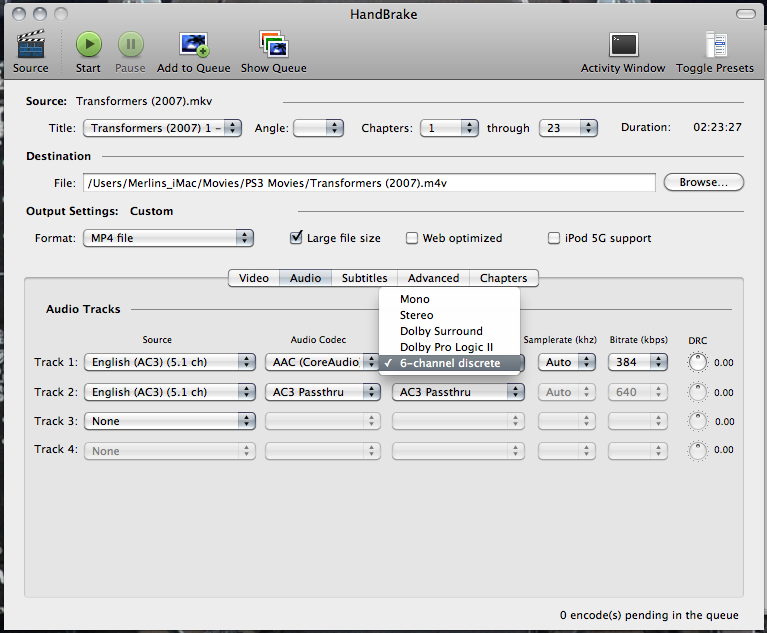
Task: Select 6-channel discrete mixdown option
Action: 449,363
